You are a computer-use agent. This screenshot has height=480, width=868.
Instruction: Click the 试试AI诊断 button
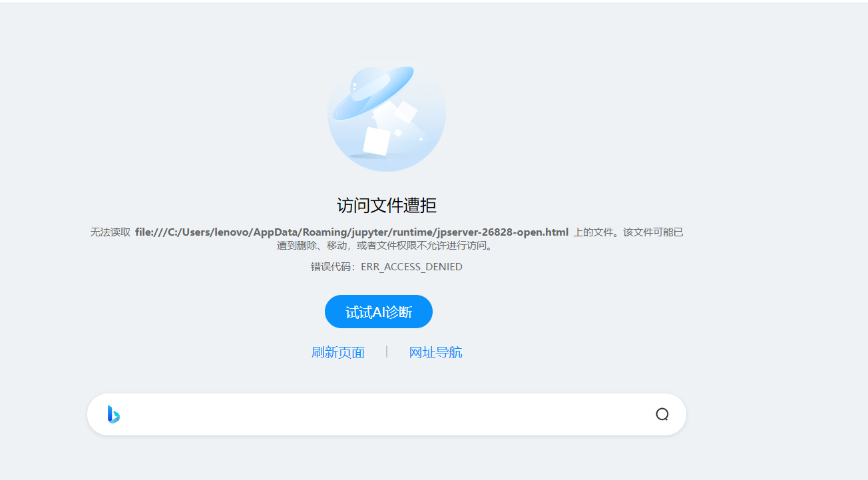[x=379, y=312]
